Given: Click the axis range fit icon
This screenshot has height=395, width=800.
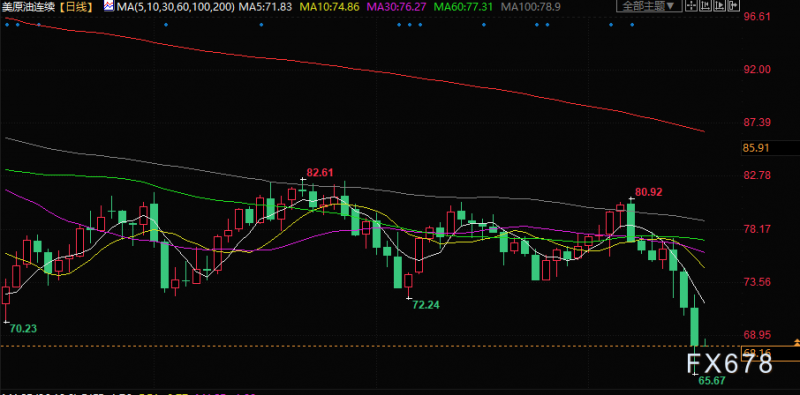Looking at the screenshot, I should coord(705,6).
